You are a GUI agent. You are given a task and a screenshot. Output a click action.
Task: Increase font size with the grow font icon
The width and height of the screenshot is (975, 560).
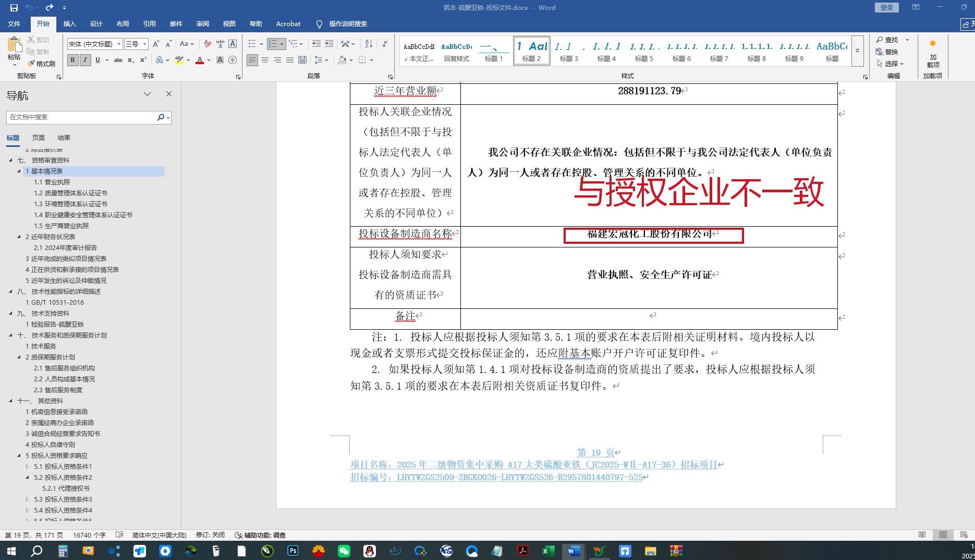pos(156,44)
